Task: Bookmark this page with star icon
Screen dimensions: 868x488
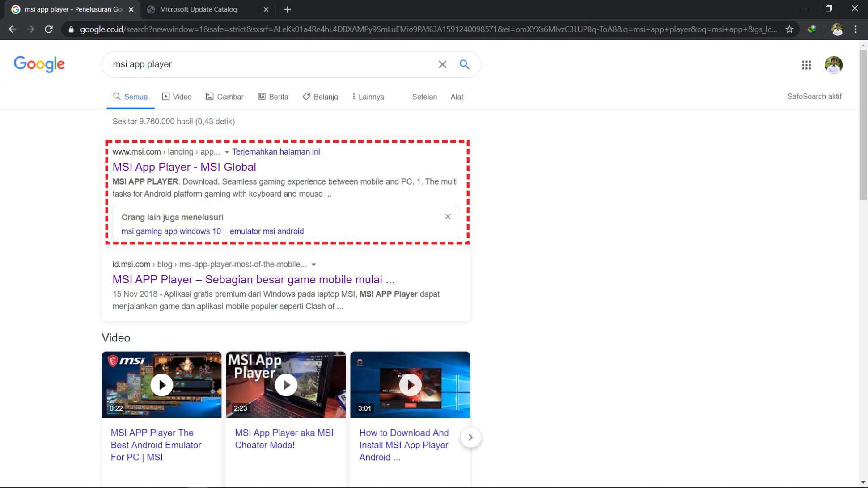Action: (789, 29)
